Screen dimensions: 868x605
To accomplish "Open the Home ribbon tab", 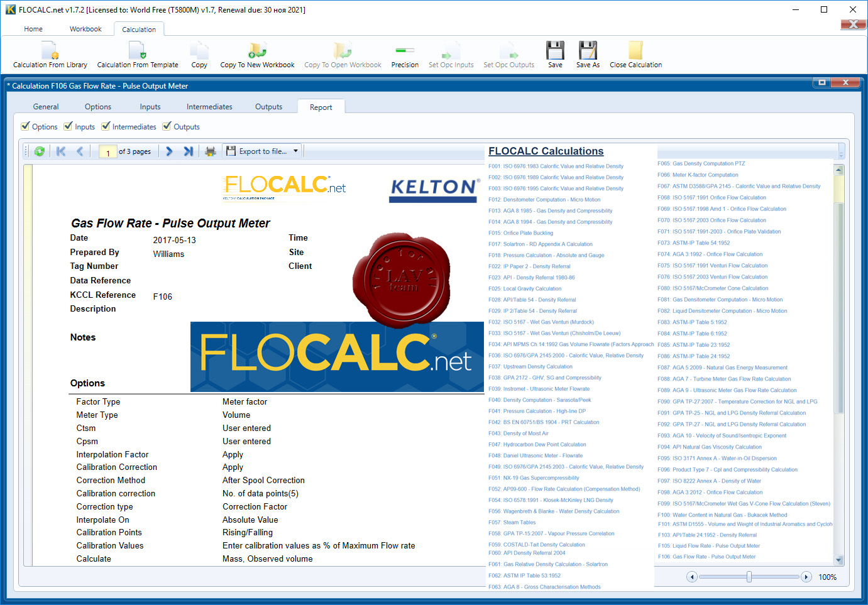I will [33, 29].
